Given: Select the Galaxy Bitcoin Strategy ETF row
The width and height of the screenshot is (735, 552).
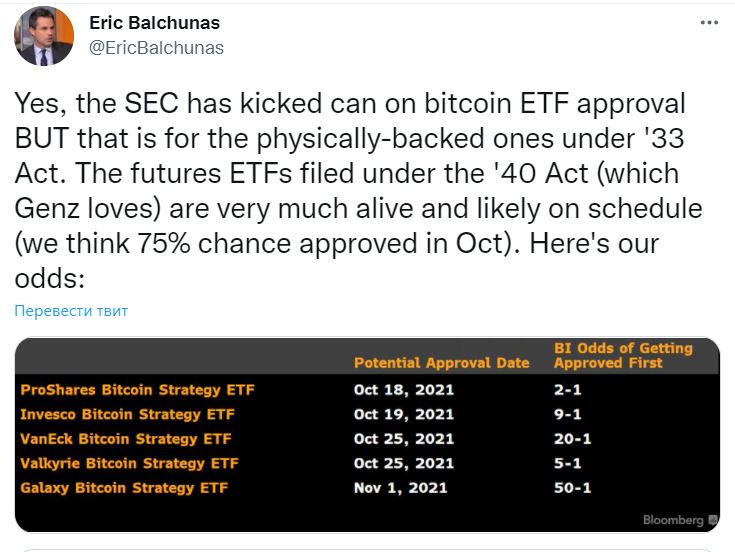Looking at the screenshot, I should point(124,488).
